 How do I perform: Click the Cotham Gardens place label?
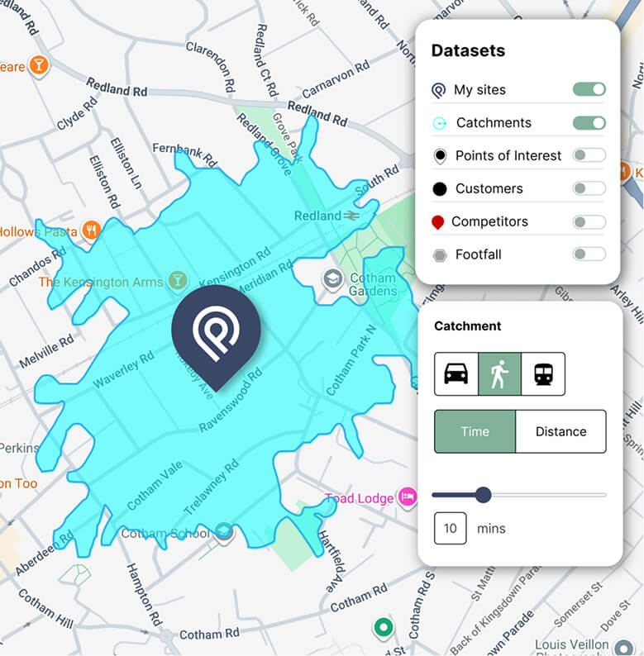[372, 284]
